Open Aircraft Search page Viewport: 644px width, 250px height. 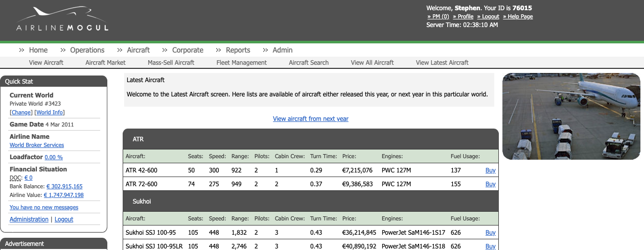coord(309,63)
